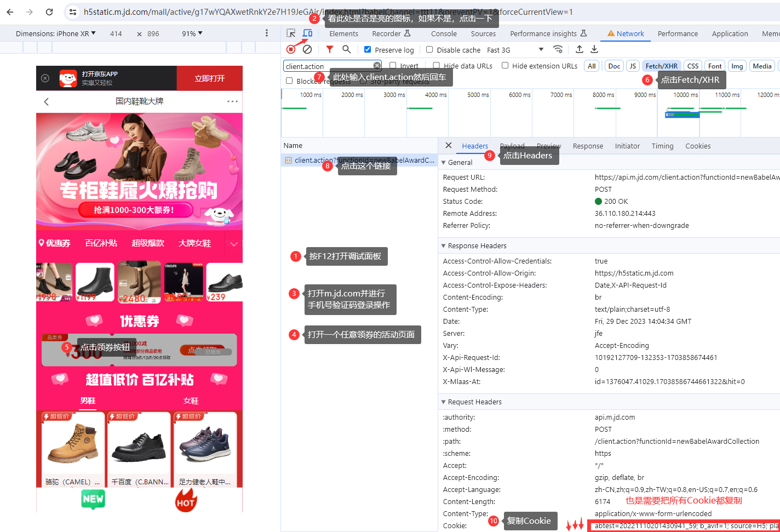Clear the network log
This screenshot has width=780, height=532.
tap(307, 49)
